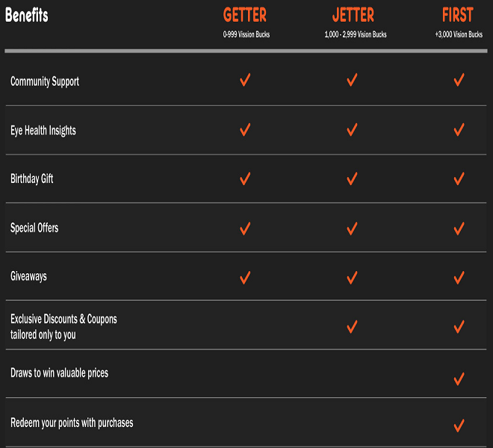Click the Community Support benefit label
This screenshot has height=448, width=493.
(x=45, y=81)
